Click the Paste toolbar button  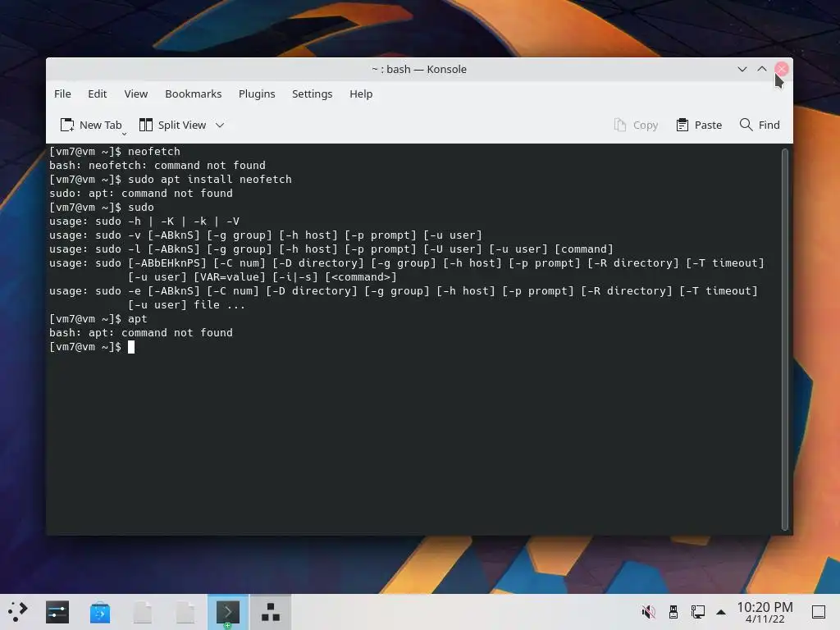coord(699,125)
